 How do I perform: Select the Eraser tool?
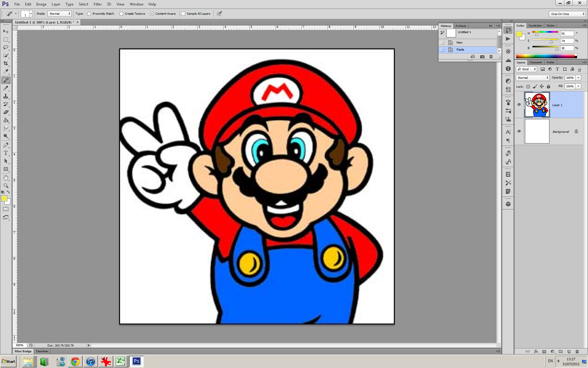pyautogui.click(x=6, y=112)
